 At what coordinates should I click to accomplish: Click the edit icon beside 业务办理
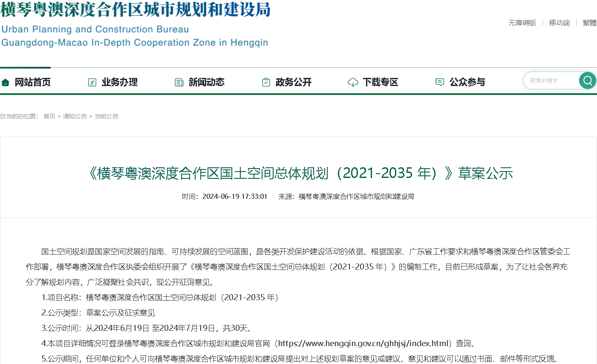92,82
